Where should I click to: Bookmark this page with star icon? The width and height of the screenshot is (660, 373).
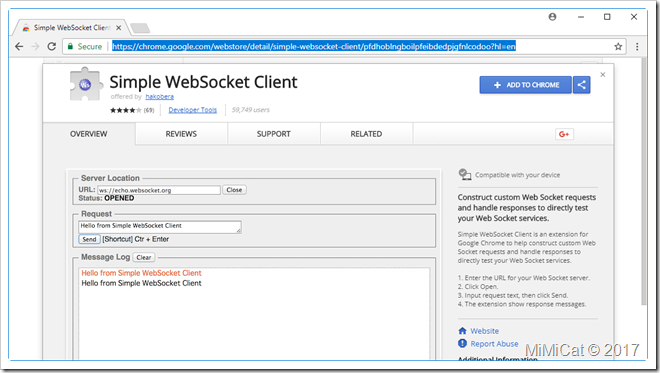tap(618, 46)
